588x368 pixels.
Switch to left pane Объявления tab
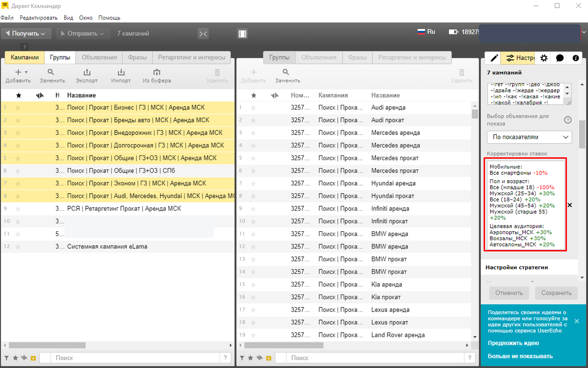[99, 58]
